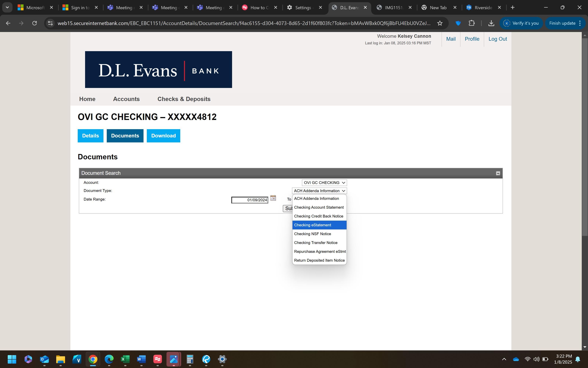
Task: Open Outlook from the taskbar
Action: pos(44,359)
